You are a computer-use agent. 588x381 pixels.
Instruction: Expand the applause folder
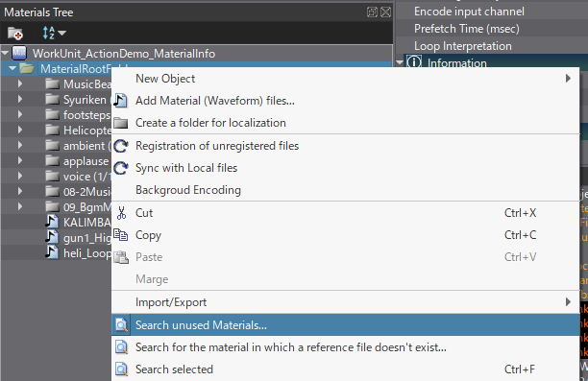pyautogui.click(x=20, y=160)
